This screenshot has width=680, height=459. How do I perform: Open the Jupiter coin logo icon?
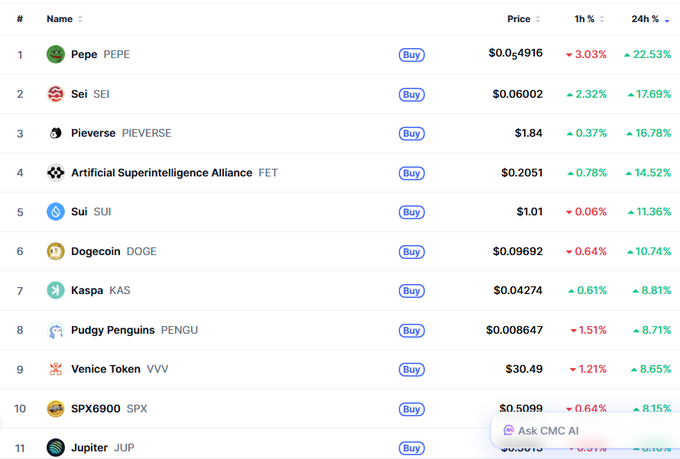pos(56,448)
